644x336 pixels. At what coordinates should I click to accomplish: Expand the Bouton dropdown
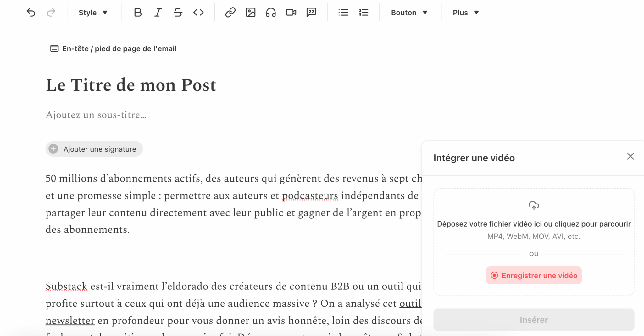(409, 13)
